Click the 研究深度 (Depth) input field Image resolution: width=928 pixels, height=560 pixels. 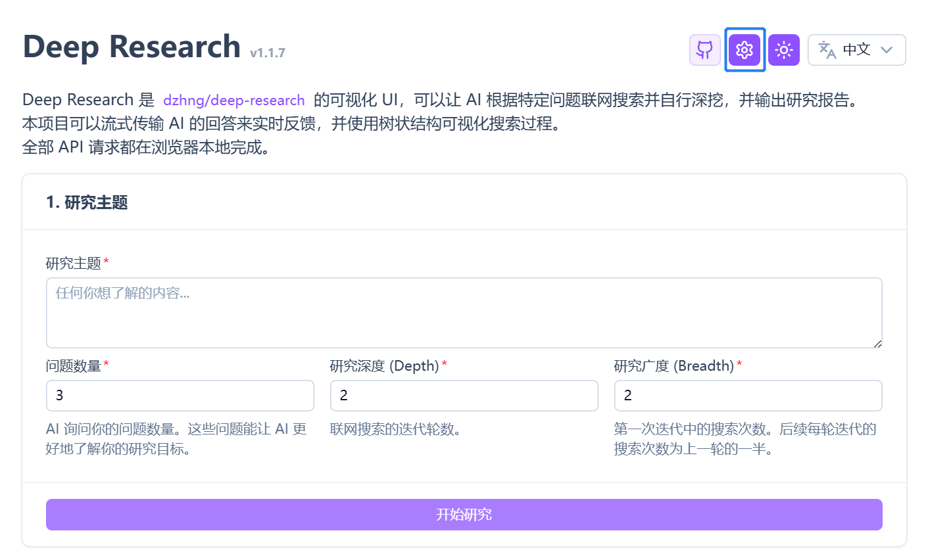tap(464, 396)
